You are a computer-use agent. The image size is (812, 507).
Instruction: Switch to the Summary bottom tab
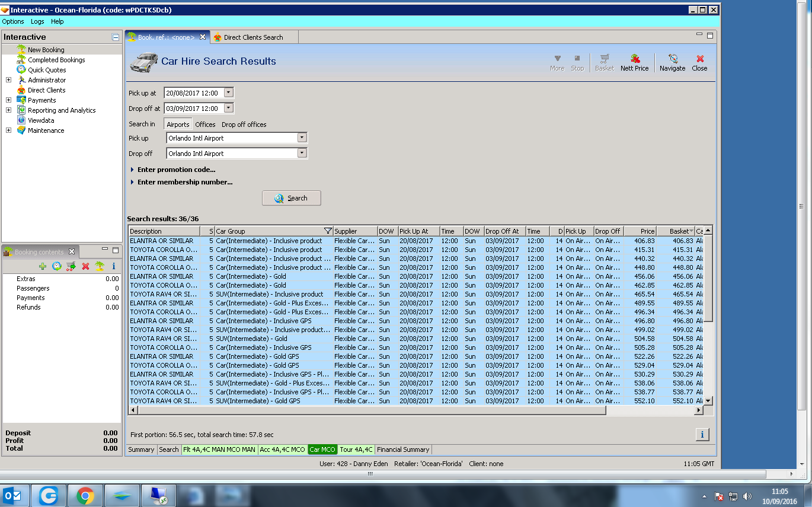[x=141, y=449]
